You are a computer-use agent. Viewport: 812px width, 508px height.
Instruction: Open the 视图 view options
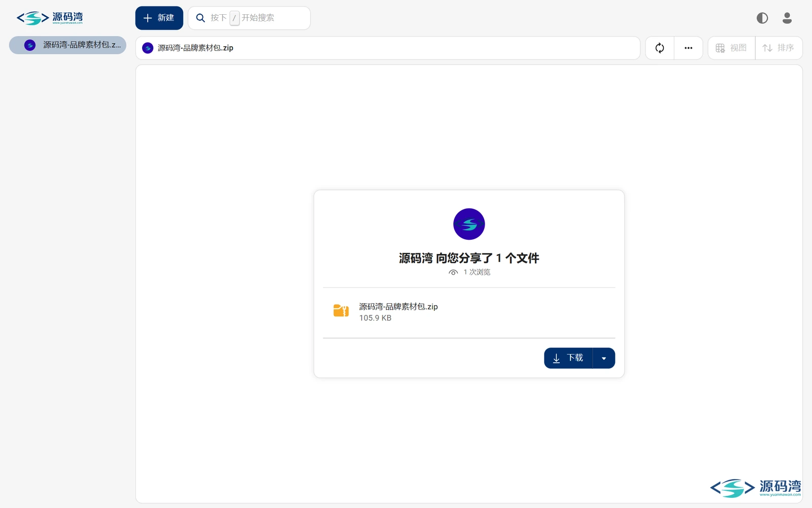click(731, 48)
